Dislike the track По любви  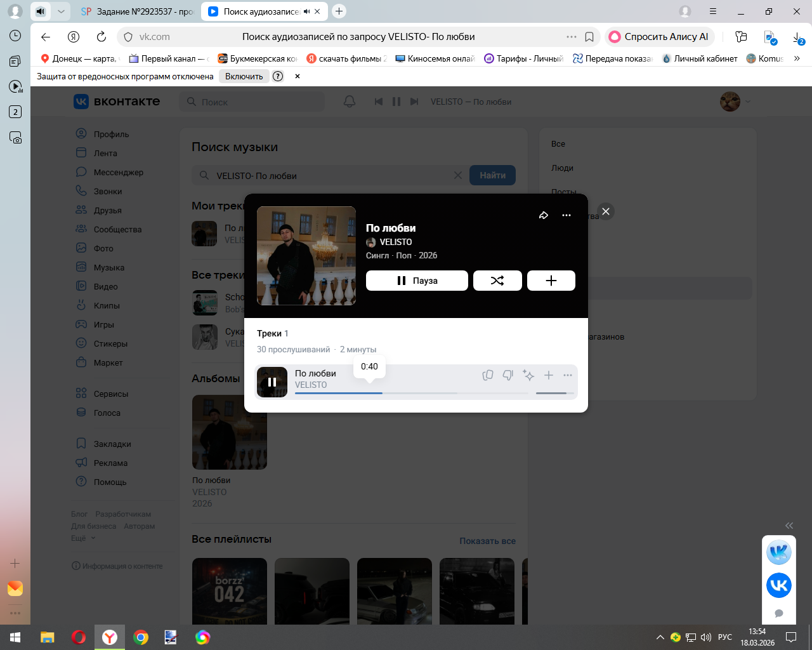[x=508, y=375]
